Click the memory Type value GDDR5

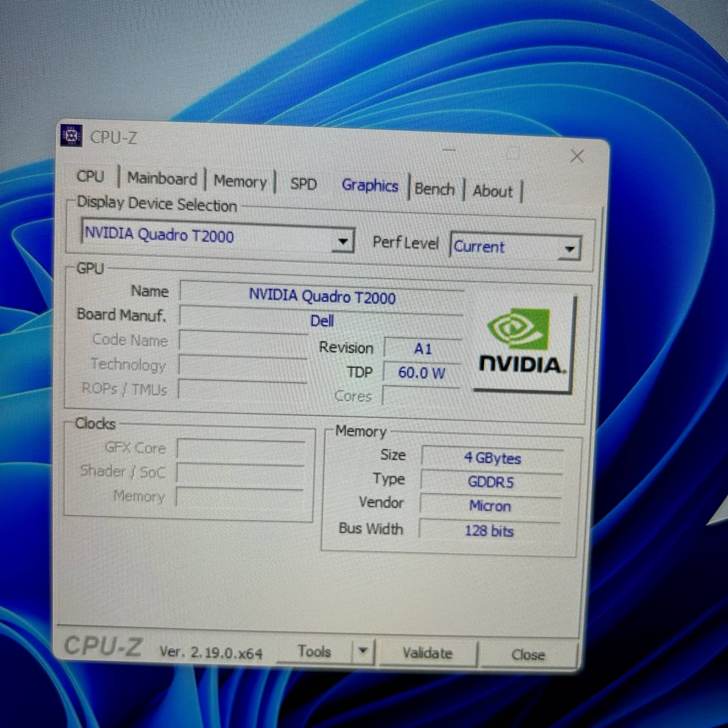click(x=491, y=482)
